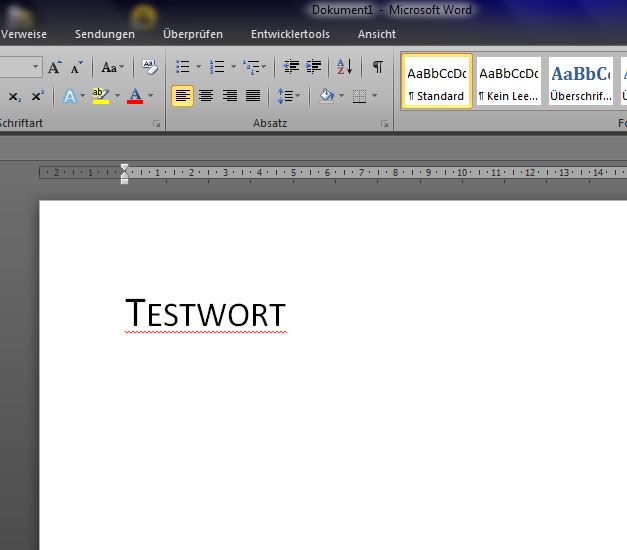The width and height of the screenshot is (627, 550).
Task: Click the grow font size icon
Action: [x=55, y=67]
